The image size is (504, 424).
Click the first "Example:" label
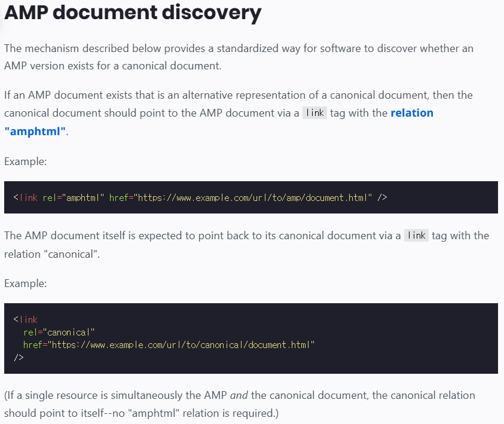(x=25, y=161)
